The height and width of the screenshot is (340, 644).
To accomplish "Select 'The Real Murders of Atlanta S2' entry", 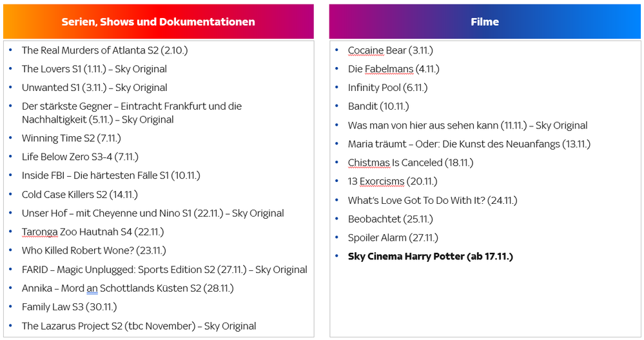I will 104,50.
